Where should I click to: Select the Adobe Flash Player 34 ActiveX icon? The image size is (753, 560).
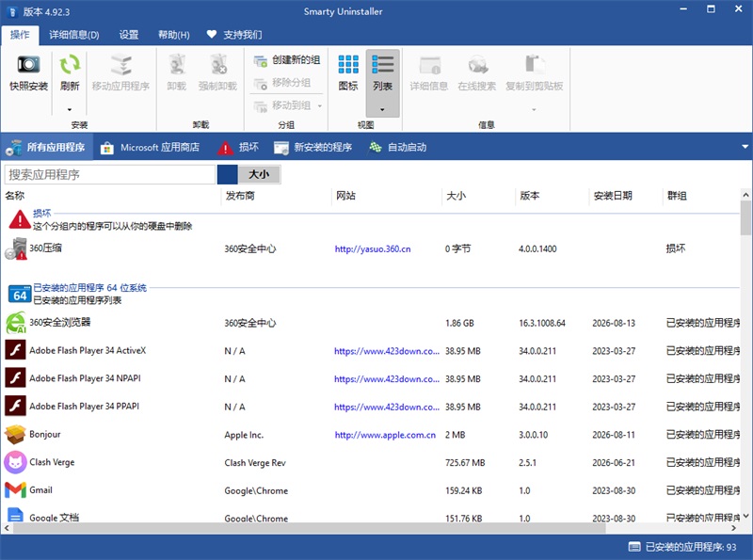click(15, 350)
